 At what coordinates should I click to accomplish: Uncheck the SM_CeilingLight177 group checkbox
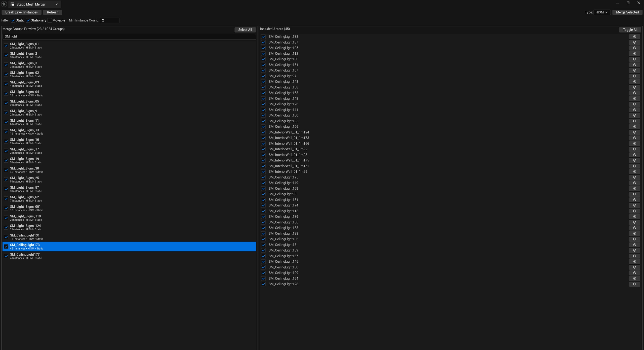point(6,256)
